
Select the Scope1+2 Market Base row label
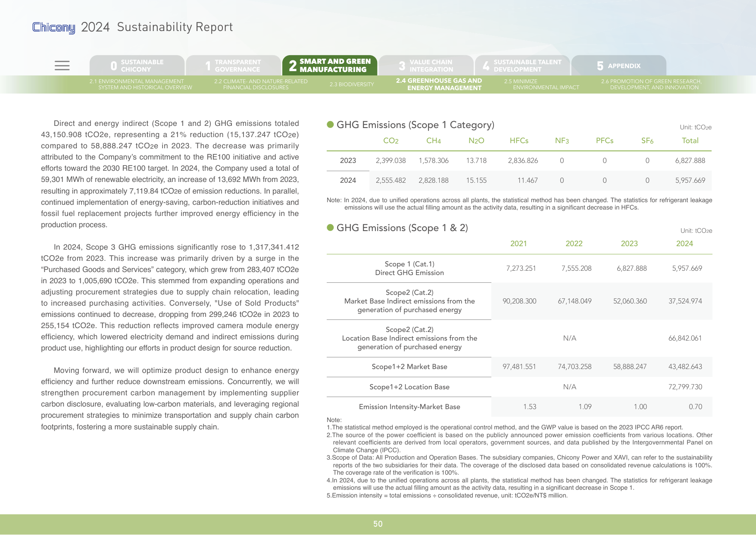click(x=409, y=367)
